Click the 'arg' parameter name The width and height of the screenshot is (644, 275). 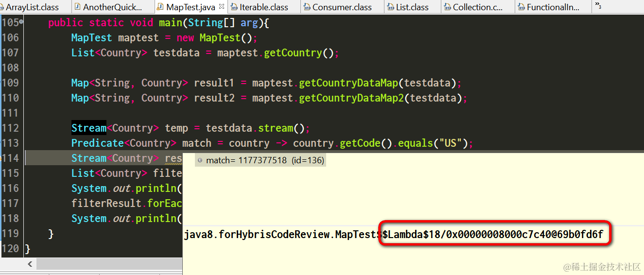click(x=249, y=23)
